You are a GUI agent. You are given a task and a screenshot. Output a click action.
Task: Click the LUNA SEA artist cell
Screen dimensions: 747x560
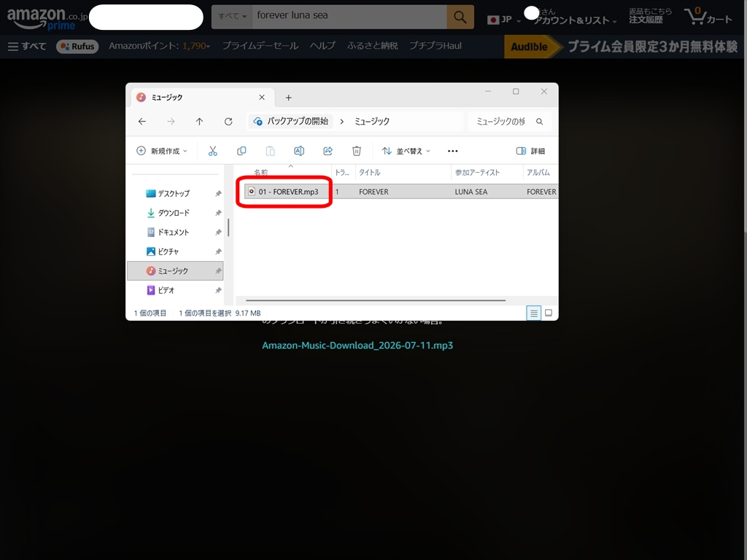point(471,192)
